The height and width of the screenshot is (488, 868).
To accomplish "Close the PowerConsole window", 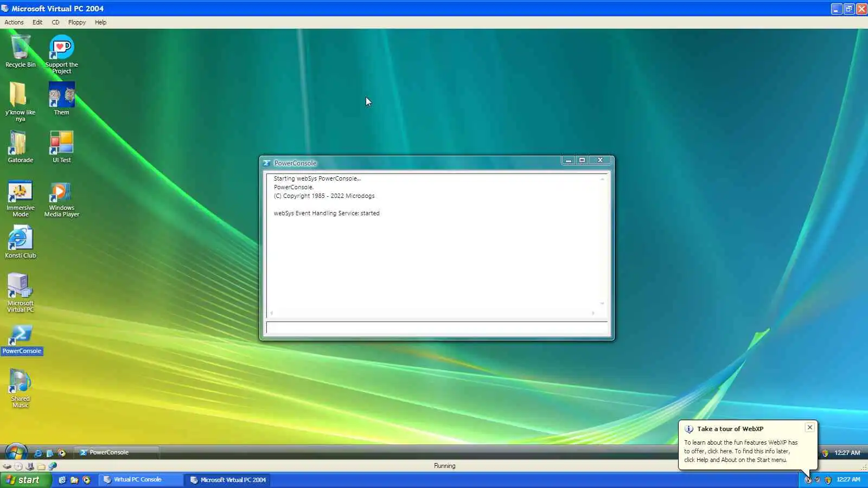I will point(600,160).
